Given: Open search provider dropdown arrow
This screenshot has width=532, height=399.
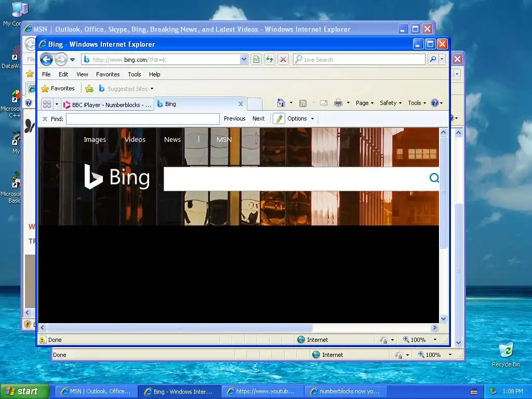Looking at the screenshot, I should (442, 59).
